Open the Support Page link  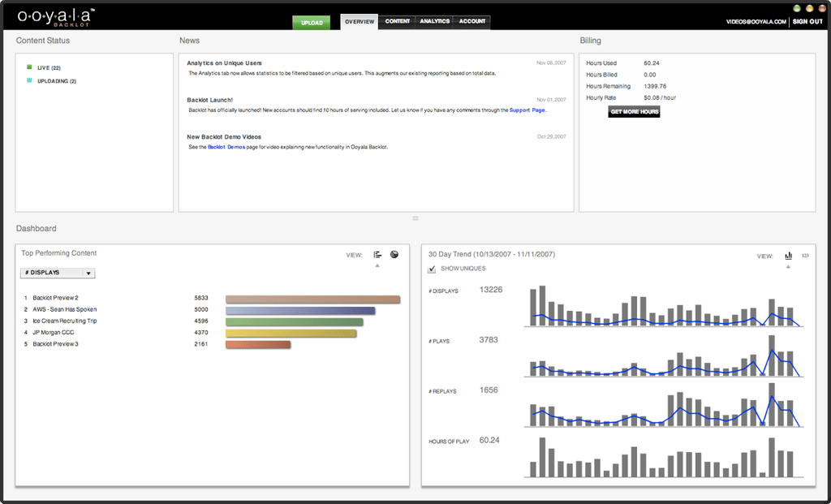point(527,110)
